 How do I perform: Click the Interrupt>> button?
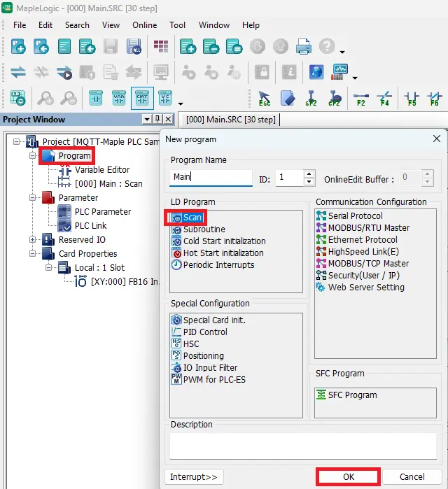[193, 477]
